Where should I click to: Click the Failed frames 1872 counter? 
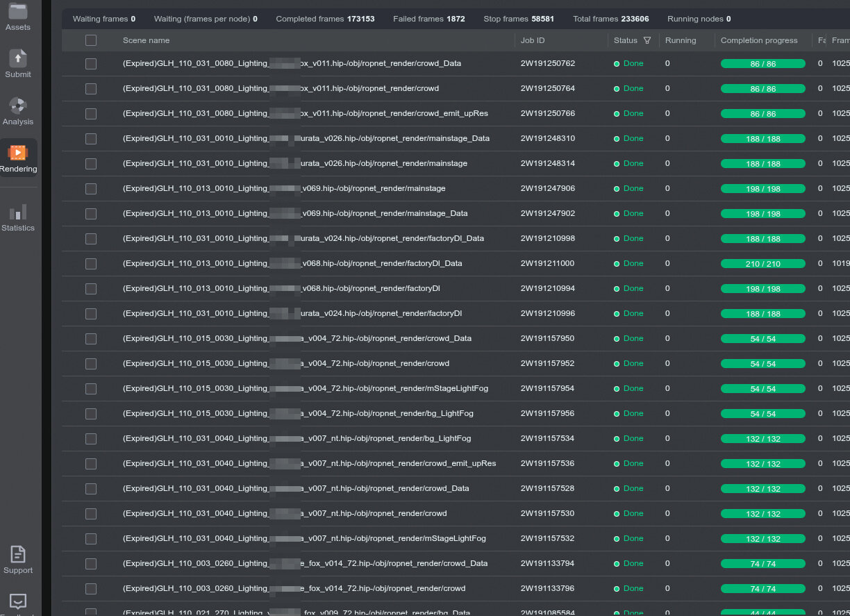click(428, 19)
